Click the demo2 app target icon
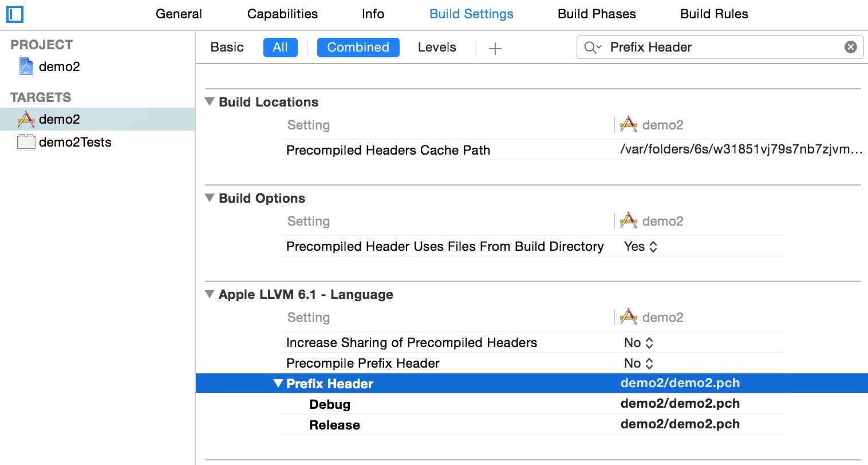868x465 pixels. (x=26, y=119)
